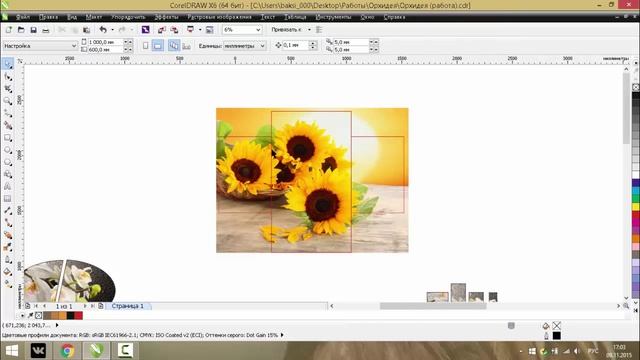
Task: Pick the red swatch in document palette
Action: tap(78, 315)
